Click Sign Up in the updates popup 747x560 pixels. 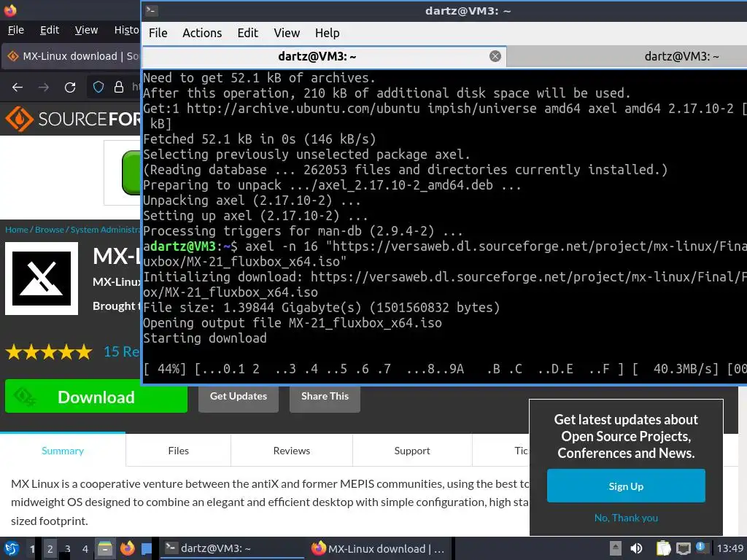pos(626,486)
